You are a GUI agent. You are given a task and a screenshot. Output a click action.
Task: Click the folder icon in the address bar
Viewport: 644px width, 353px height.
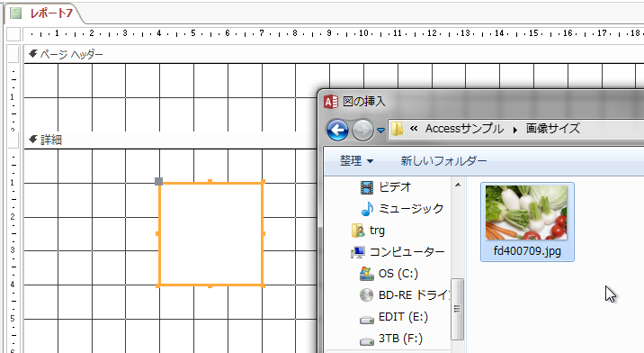[x=397, y=129]
